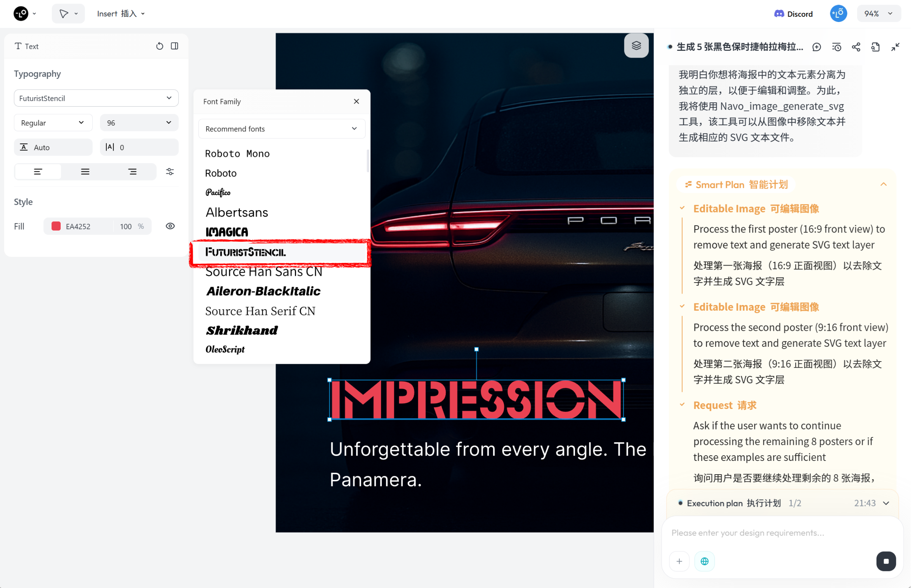Click the EA4252 red fill swatch
This screenshot has height=588, width=911.
[x=56, y=226]
